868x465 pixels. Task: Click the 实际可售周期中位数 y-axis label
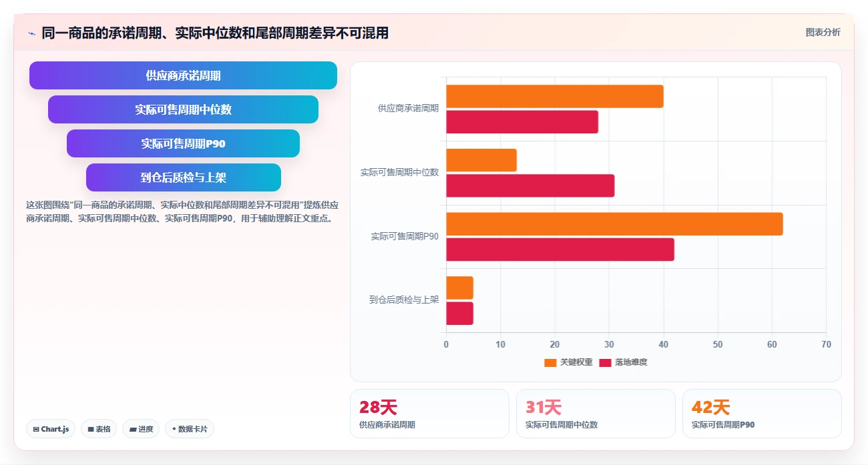coord(399,172)
